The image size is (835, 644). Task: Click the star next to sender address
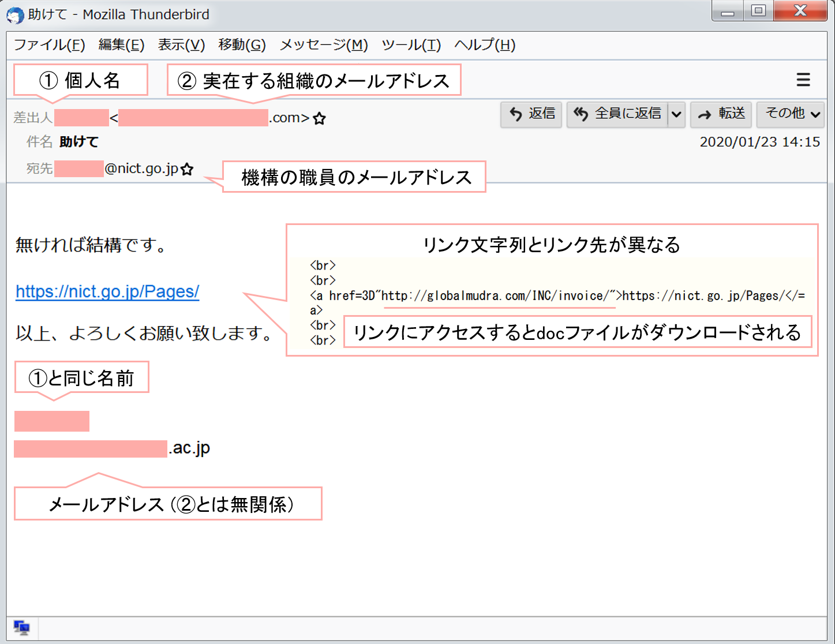[319, 118]
